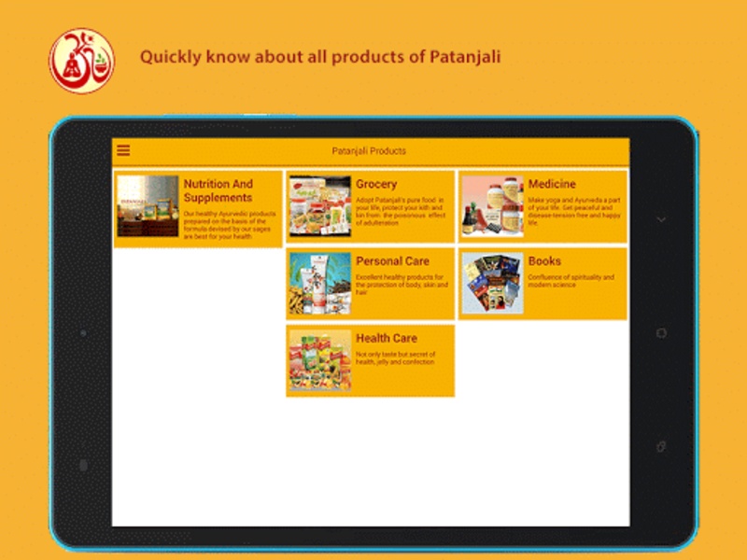Click the Grocery description text

click(x=401, y=212)
